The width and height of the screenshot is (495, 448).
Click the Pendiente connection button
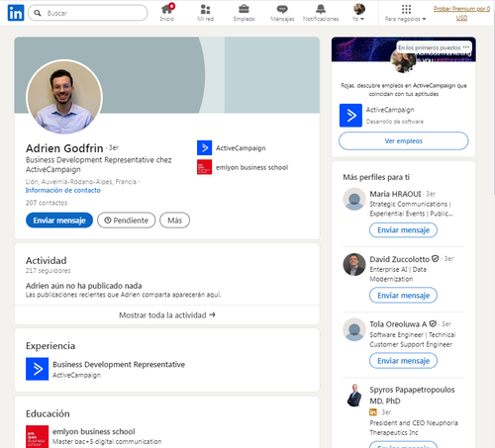pos(127,221)
